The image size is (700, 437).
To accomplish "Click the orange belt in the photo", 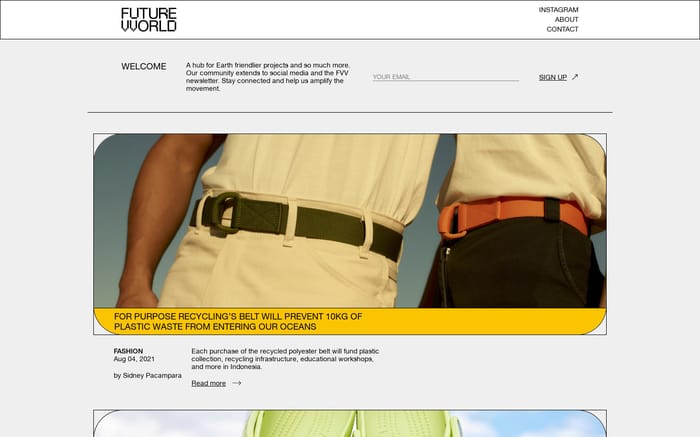I will point(513,215).
